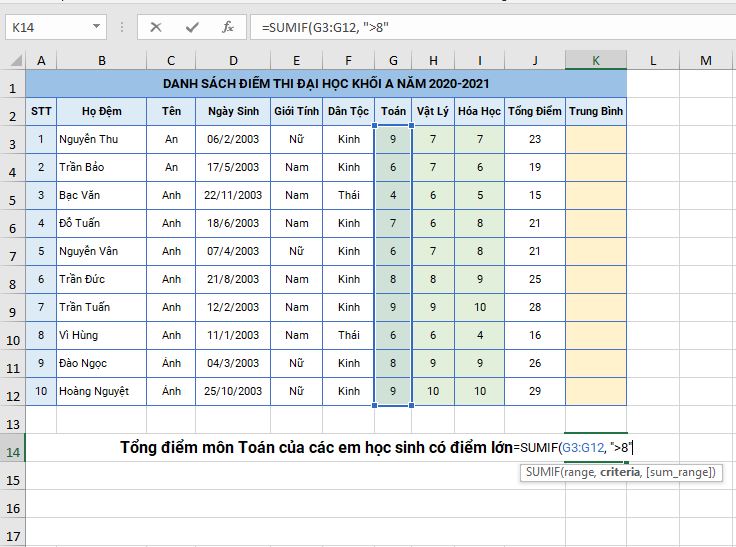Select column A header

pos(41,61)
